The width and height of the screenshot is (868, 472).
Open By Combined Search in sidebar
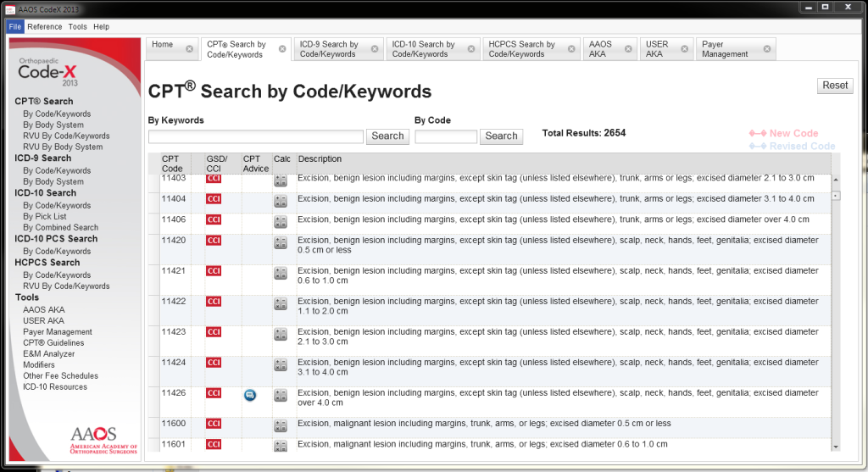[x=60, y=227]
